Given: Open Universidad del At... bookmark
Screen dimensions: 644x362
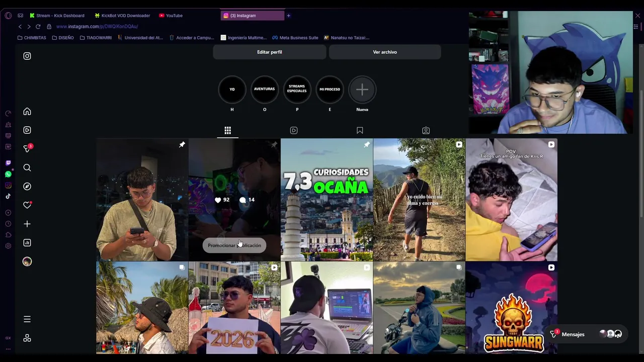Looking at the screenshot, I should tap(140, 38).
